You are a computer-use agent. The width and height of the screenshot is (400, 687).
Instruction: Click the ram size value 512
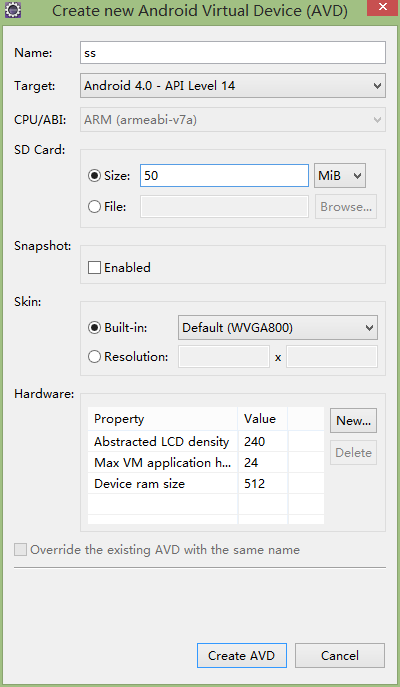coord(255,484)
